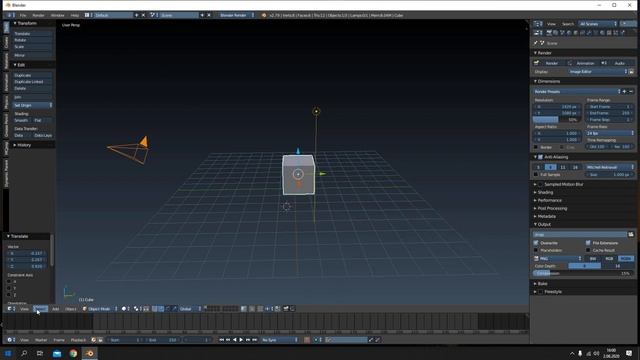Toggle the File Extensions checkbox

pyautogui.click(x=588, y=243)
